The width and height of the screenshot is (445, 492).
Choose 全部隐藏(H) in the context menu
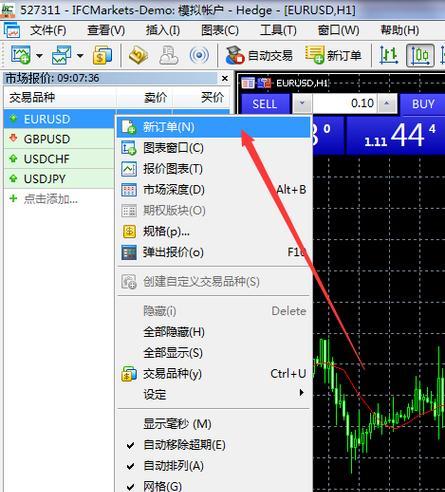[213, 332]
